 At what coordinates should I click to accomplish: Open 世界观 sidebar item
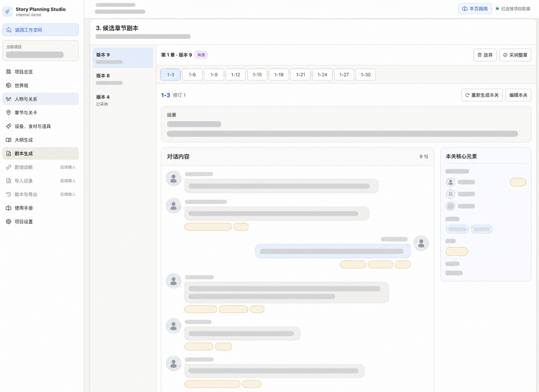click(41, 85)
